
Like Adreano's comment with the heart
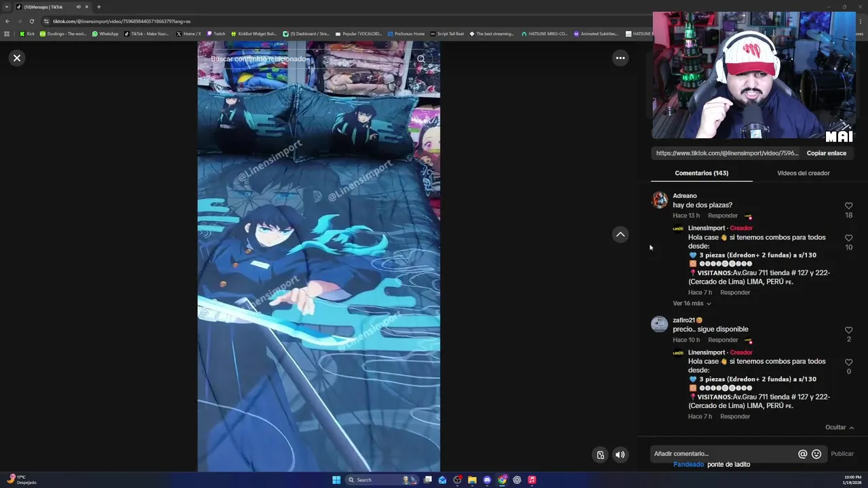[x=848, y=205]
